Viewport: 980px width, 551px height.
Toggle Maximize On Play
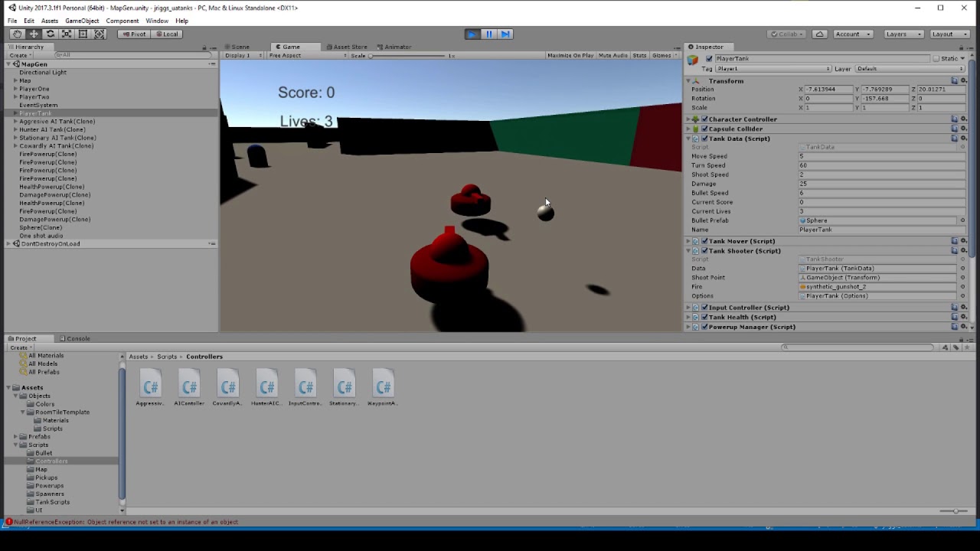coord(570,56)
